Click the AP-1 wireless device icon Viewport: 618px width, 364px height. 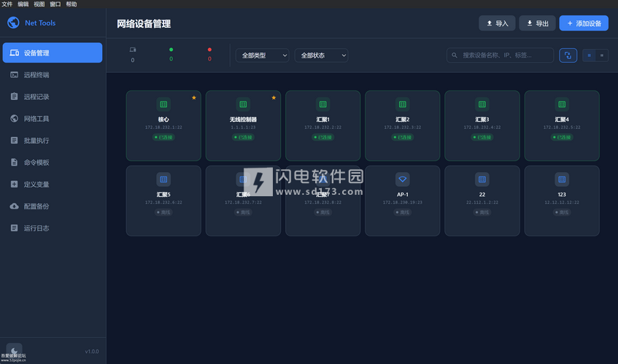pyautogui.click(x=402, y=179)
